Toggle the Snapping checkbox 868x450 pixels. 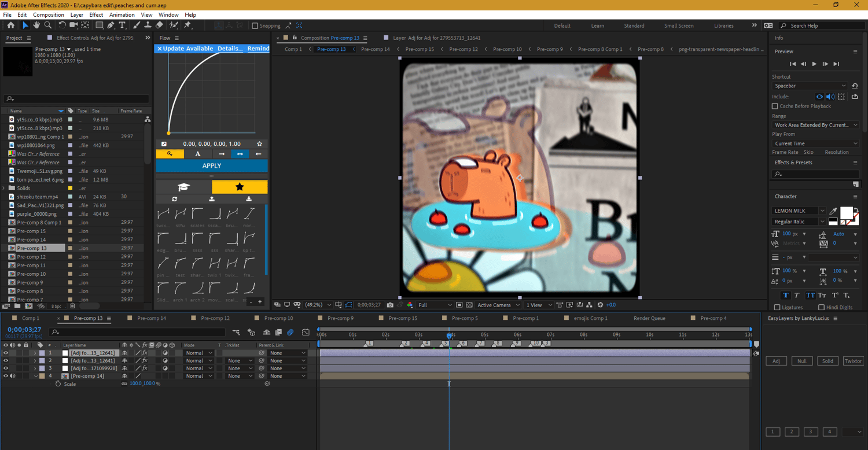(255, 25)
